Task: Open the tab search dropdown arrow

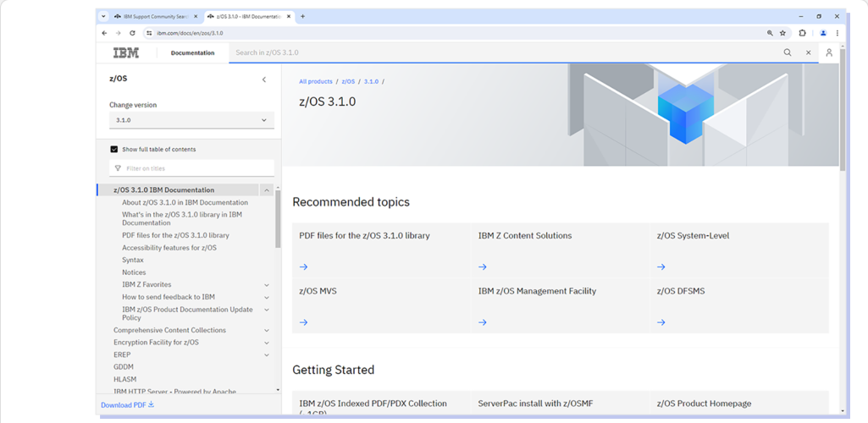Action: tap(103, 17)
